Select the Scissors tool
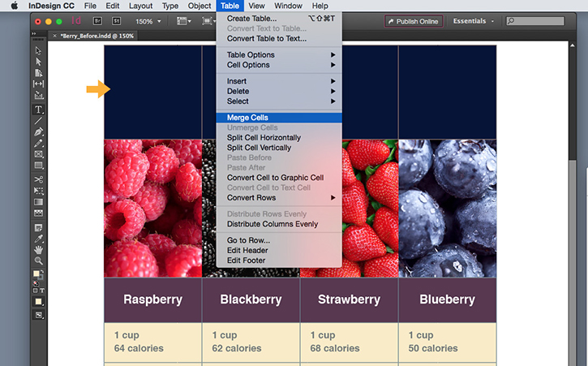 [38, 179]
